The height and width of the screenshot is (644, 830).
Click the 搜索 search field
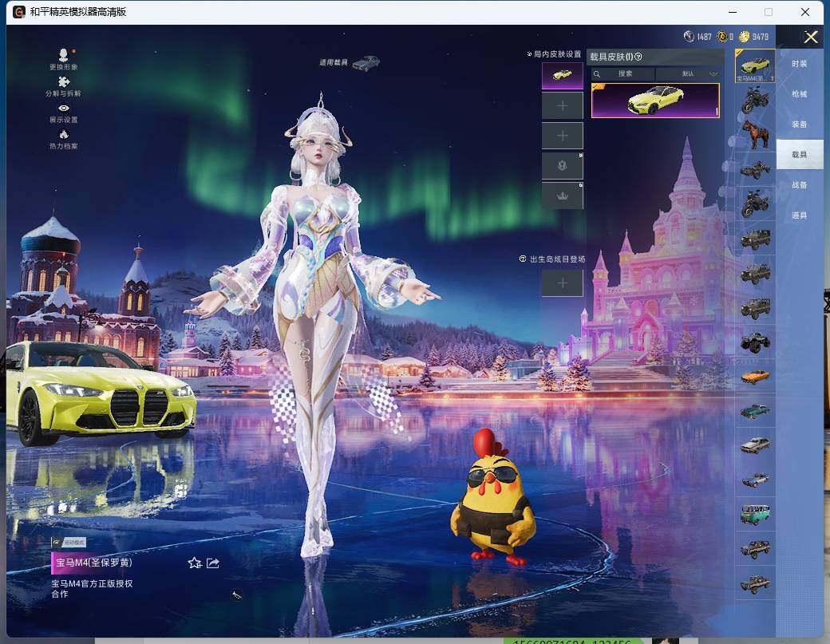(623, 73)
